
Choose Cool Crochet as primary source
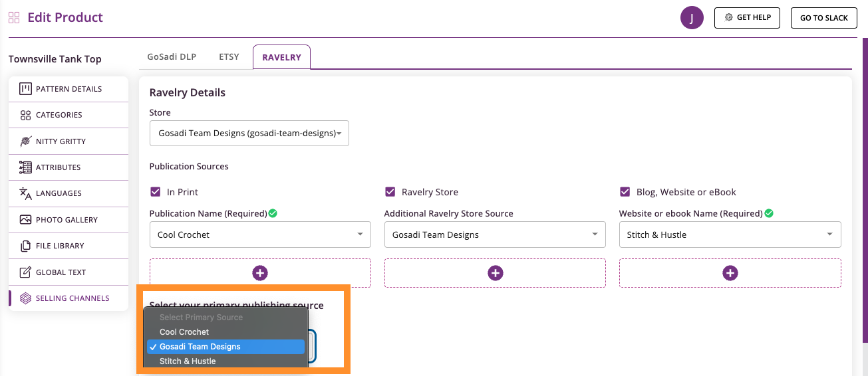point(226,332)
